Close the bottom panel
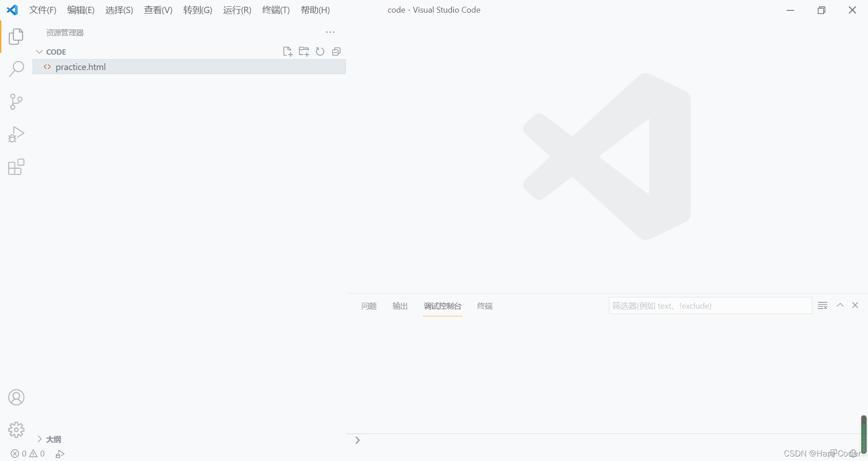 (x=855, y=305)
